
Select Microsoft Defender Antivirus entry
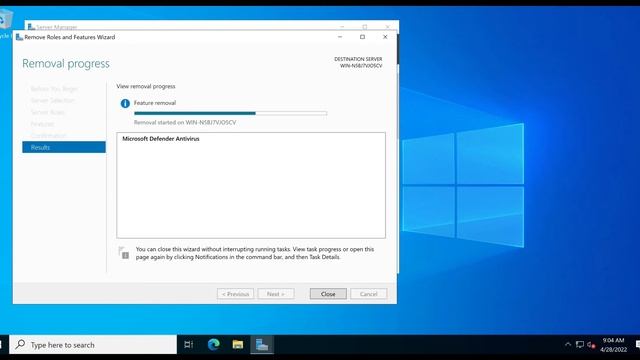click(161, 139)
